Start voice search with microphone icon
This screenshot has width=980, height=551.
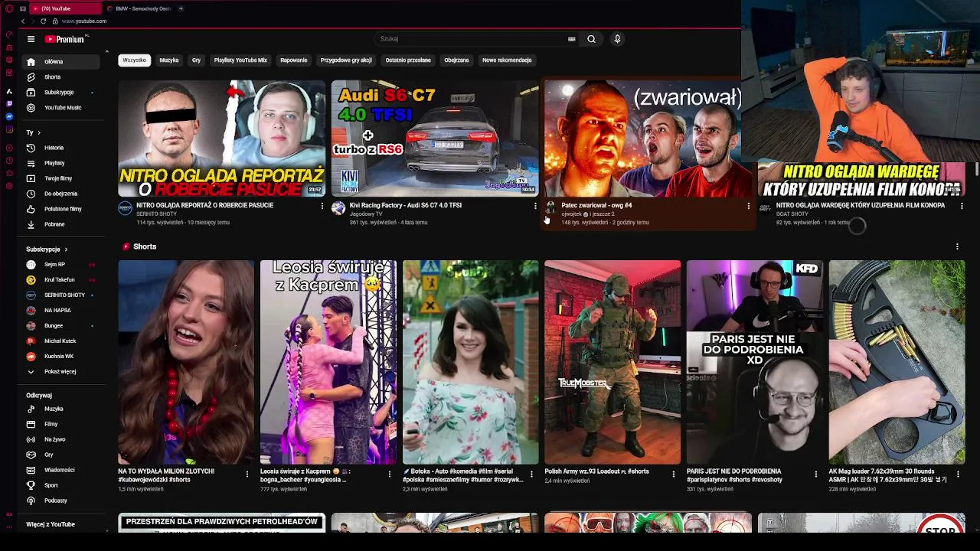point(617,39)
